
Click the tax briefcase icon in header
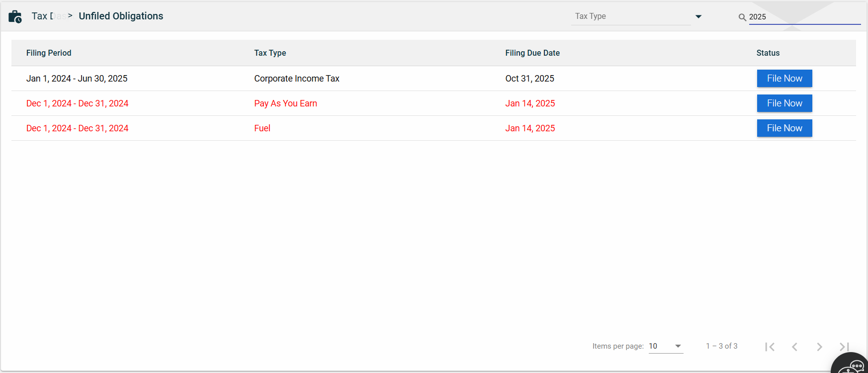pyautogui.click(x=15, y=16)
